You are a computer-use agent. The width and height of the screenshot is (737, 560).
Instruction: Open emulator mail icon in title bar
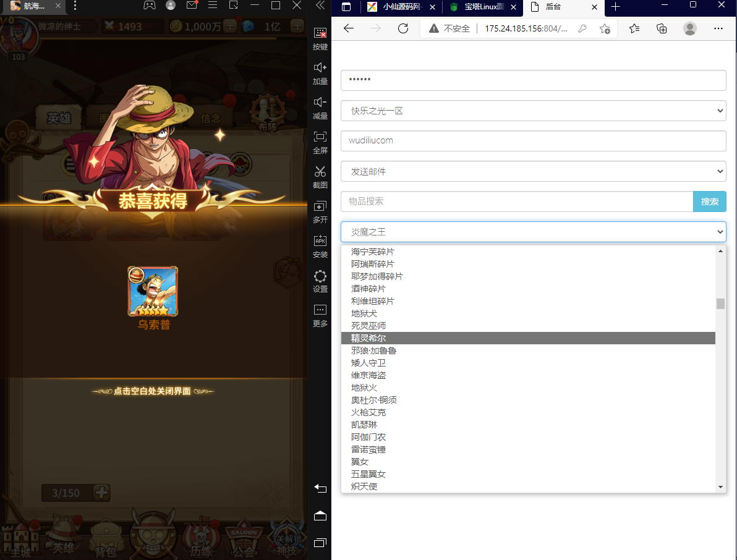pyautogui.click(x=192, y=5)
